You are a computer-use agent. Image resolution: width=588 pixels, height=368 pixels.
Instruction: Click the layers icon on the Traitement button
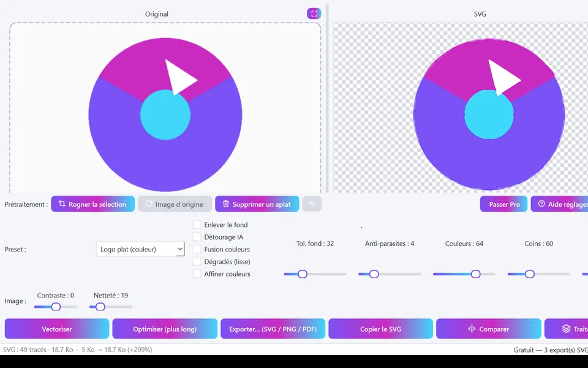[566, 329]
